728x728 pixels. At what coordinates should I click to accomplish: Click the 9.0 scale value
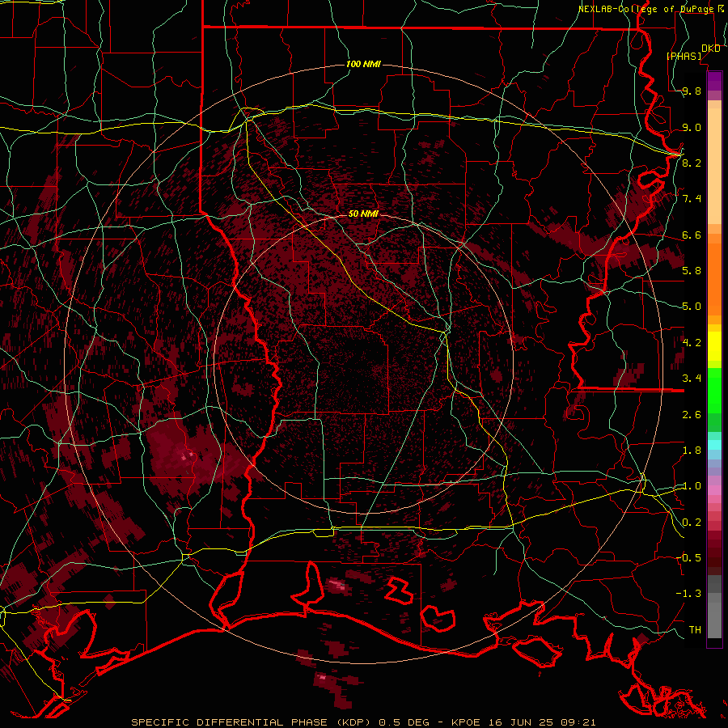pyautogui.click(x=692, y=127)
